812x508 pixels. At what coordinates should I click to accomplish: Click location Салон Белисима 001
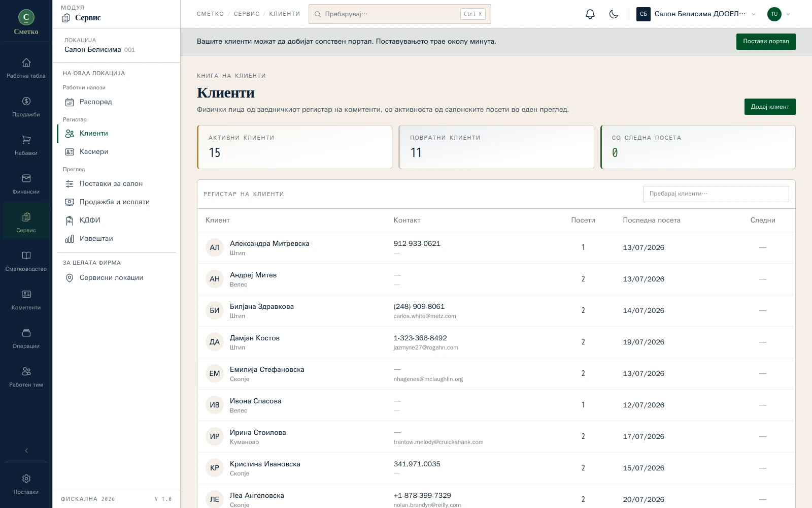(100, 50)
